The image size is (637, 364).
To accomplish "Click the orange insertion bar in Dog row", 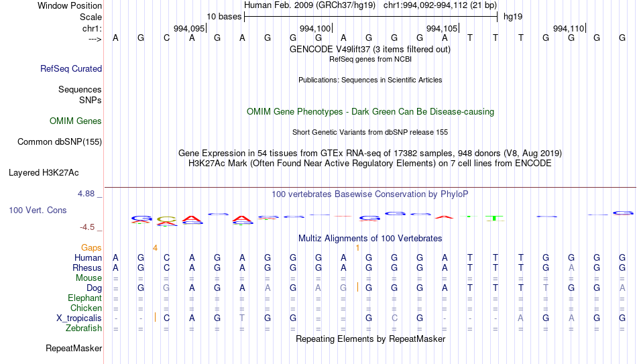I will tap(357, 288).
